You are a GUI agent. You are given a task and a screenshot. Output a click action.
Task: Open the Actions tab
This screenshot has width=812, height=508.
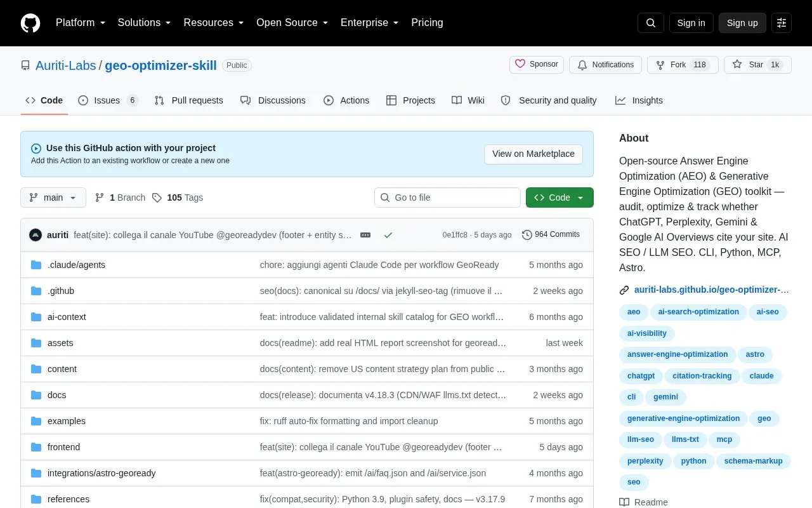coord(346,100)
